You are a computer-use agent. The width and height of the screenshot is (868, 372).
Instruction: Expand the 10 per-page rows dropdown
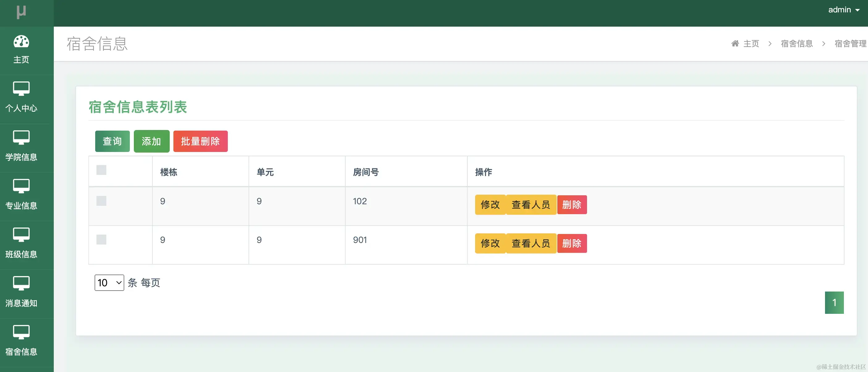coord(109,283)
